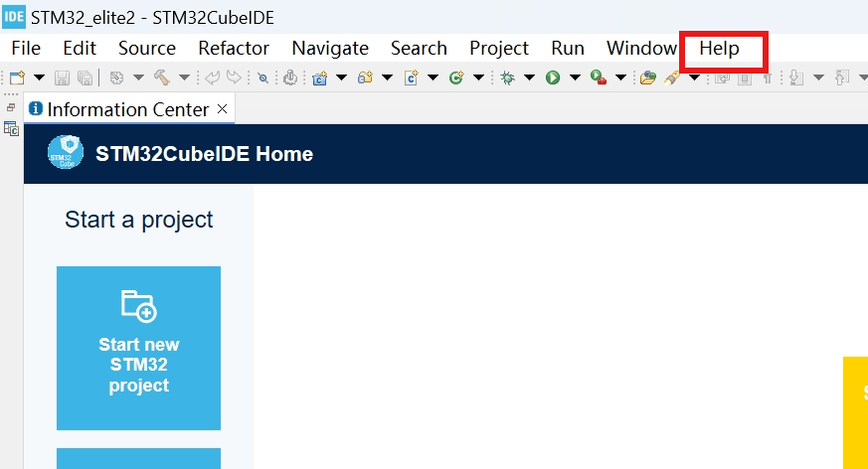Open the Help menu

tap(719, 48)
